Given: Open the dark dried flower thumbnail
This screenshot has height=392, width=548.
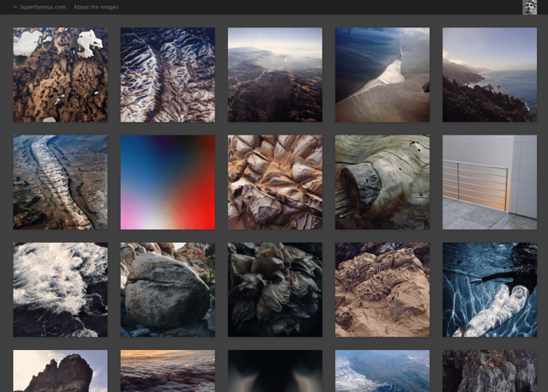Looking at the screenshot, I should click(x=275, y=290).
